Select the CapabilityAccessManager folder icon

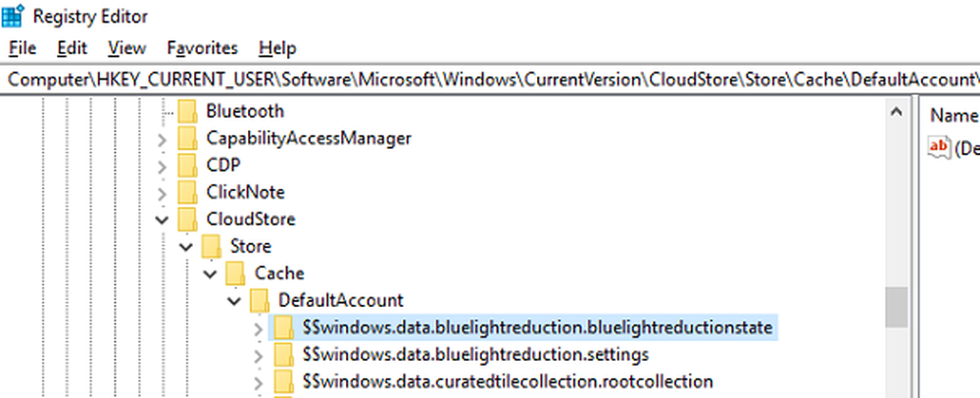click(x=187, y=138)
